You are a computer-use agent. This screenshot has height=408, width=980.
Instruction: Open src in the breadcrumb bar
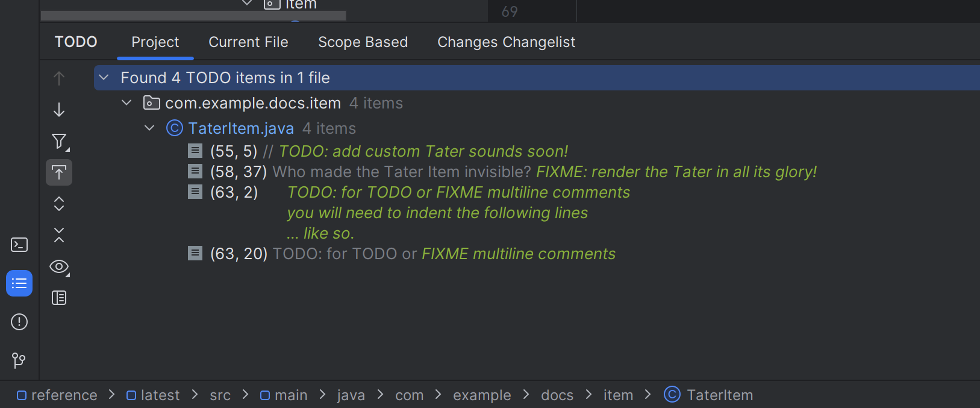[x=220, y=395]
